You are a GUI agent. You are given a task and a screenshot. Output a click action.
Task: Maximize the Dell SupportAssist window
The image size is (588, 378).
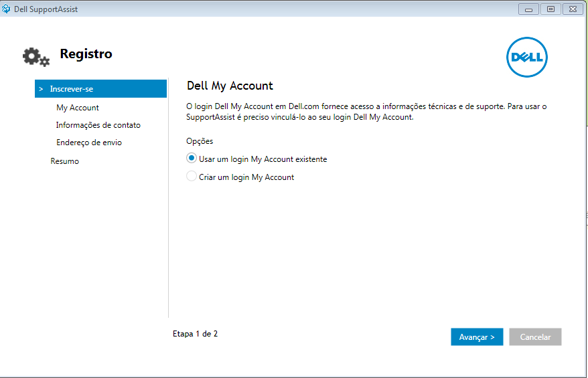(x=550, y=9)
